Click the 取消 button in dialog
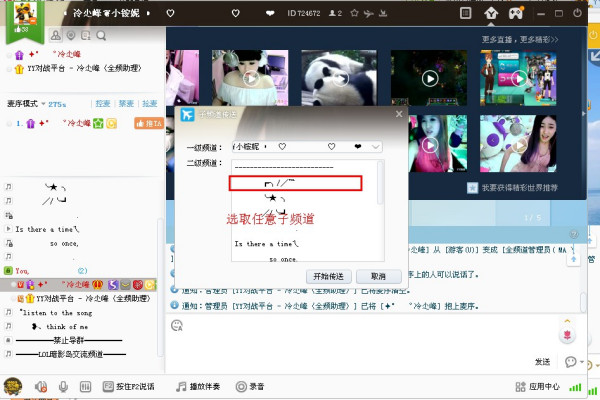This screenshot has width=600, height=400. [377, 276]
